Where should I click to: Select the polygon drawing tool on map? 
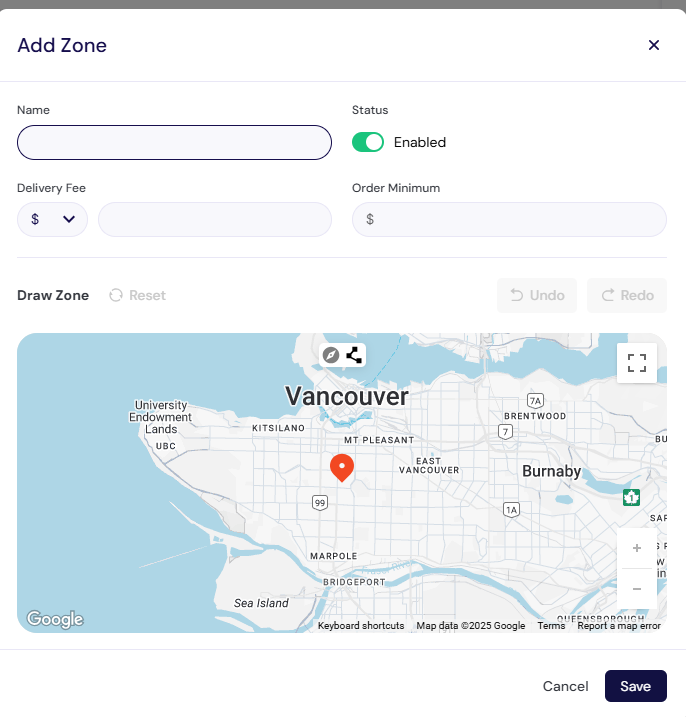[354, 355]
